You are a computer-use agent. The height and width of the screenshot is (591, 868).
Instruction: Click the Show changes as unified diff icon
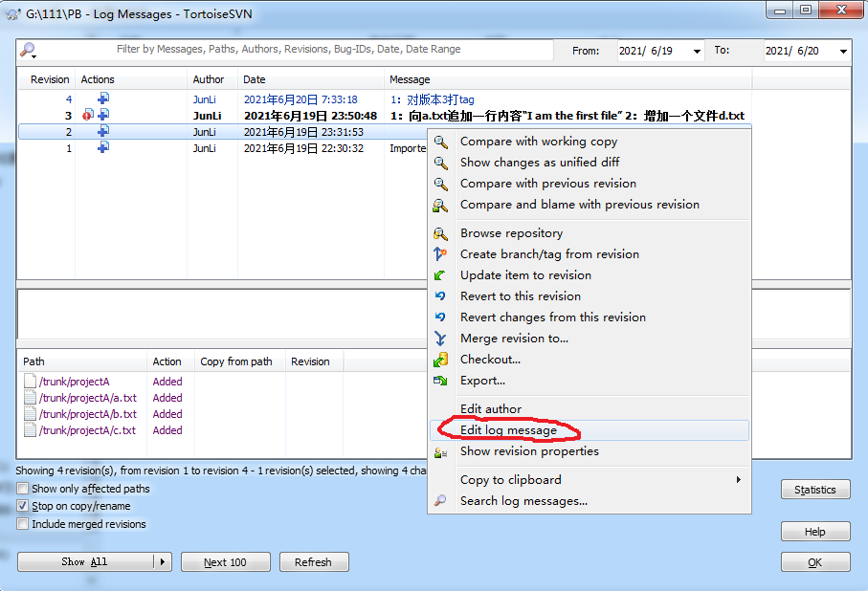point(440,163)
